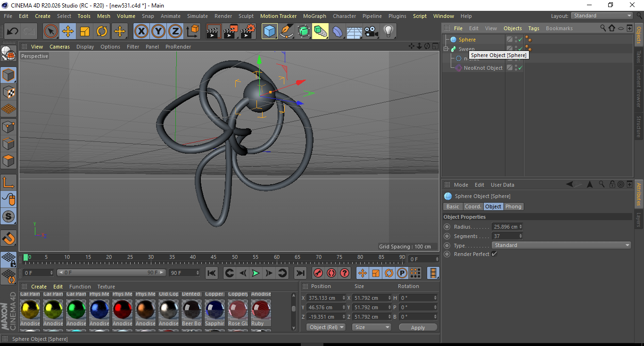Click the Undo arrow icon
The width and height of the screenshot is (644, 346).
pyautogui.click(x=12, y=32)
